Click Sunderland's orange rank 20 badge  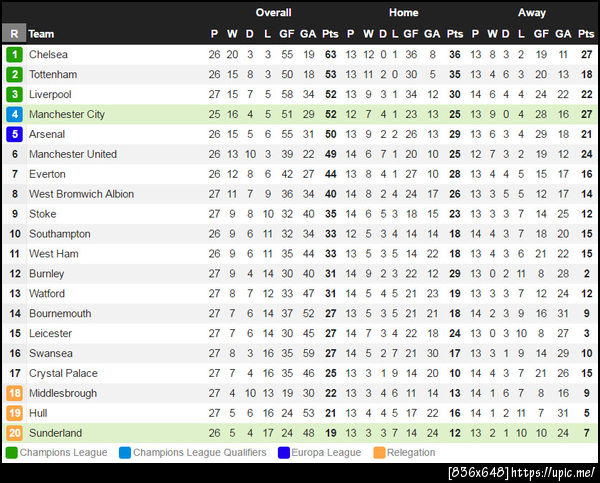(x=15, y=433)
